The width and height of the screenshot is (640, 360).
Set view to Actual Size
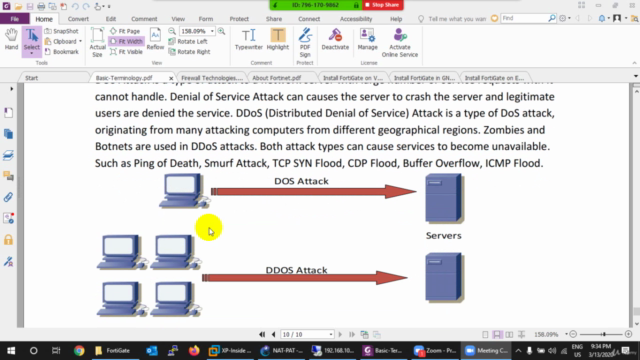pyautogui.click(x=97, y=42)
